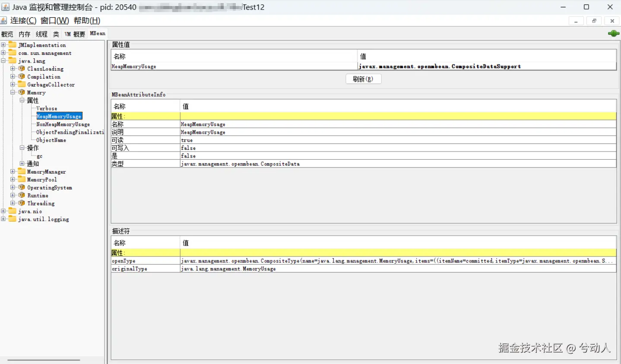The width and height of the screenshot is (621, 364).
Task: Expand the com.sun.management node
Action: (3, 53)
